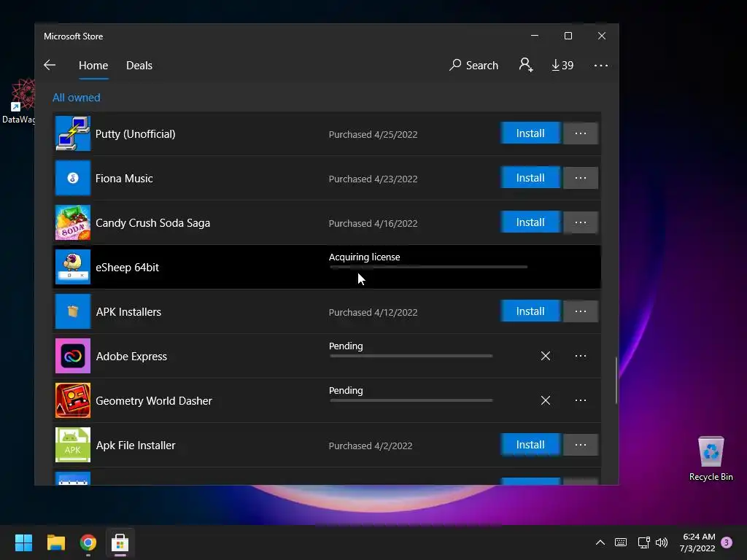The image size is (747, 560).
Task: Open the Search box
Action: click(x=473, y=65)
